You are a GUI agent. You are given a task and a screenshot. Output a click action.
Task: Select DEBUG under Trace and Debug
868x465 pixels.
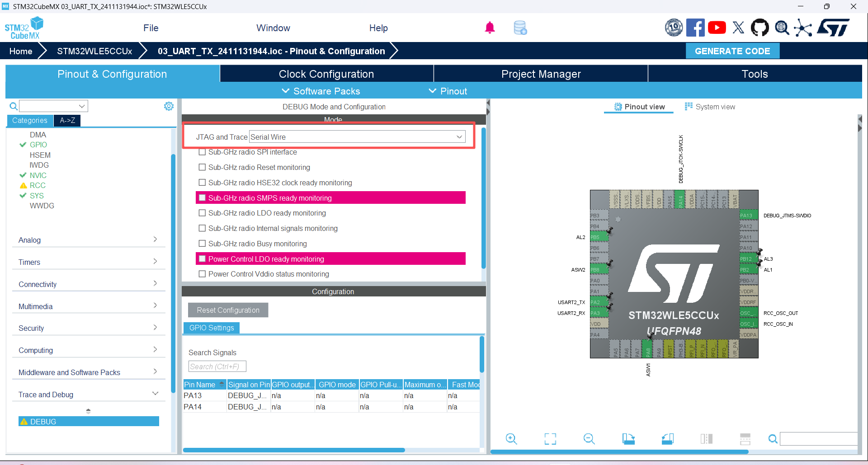(x=89, y=421)
